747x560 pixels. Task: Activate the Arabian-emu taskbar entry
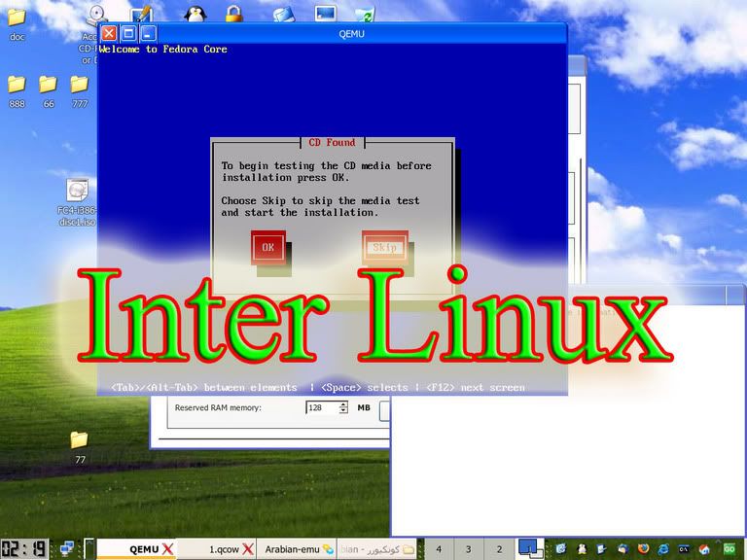click(297, 549)
